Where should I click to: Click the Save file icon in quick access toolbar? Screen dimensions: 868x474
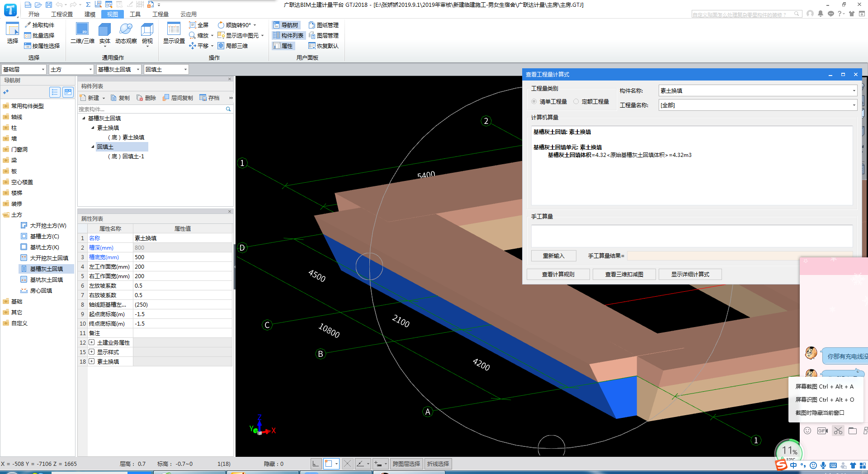[48, 5]
